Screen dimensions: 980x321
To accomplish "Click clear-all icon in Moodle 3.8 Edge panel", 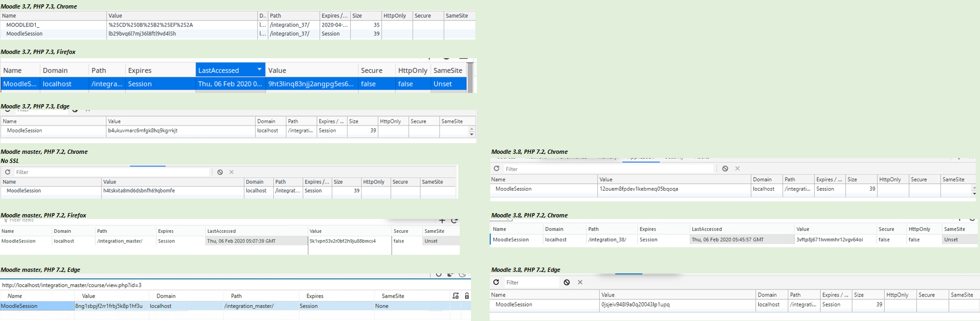I will pos(567,282).
